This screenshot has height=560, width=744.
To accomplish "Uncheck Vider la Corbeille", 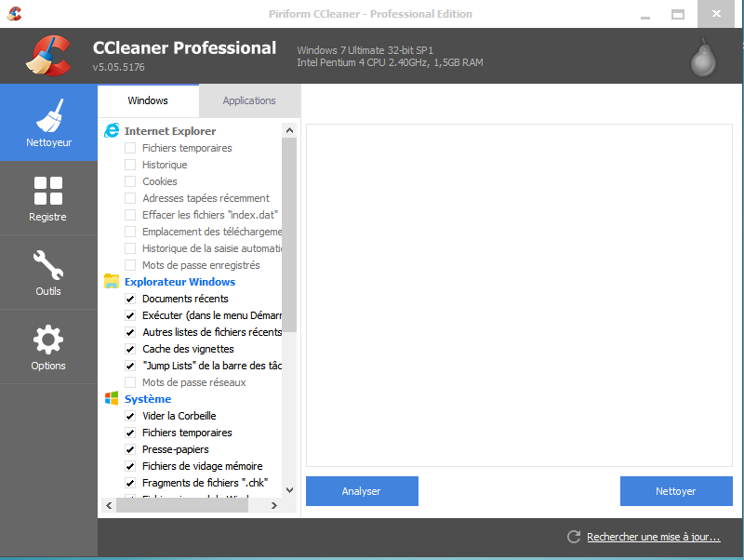I will pyautogui.click(x=130, y=416).
